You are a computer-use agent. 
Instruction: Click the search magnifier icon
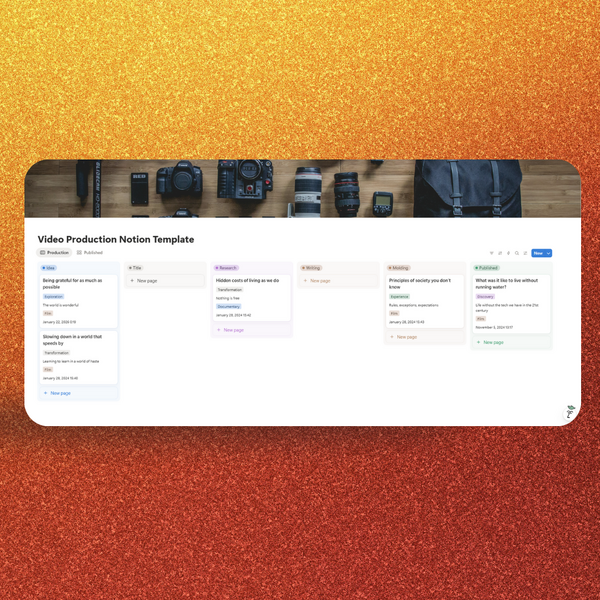pyautogui.click(x=517, y=253)
